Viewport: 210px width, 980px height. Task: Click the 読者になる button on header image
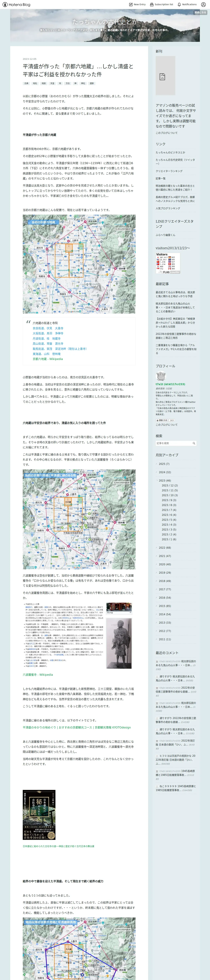tap(200, 13)
